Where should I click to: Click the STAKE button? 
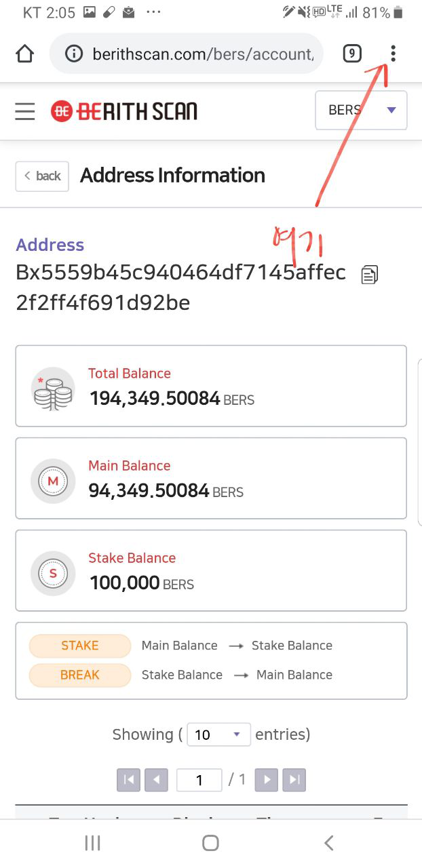pyautogui.click(x=80, y=646)
